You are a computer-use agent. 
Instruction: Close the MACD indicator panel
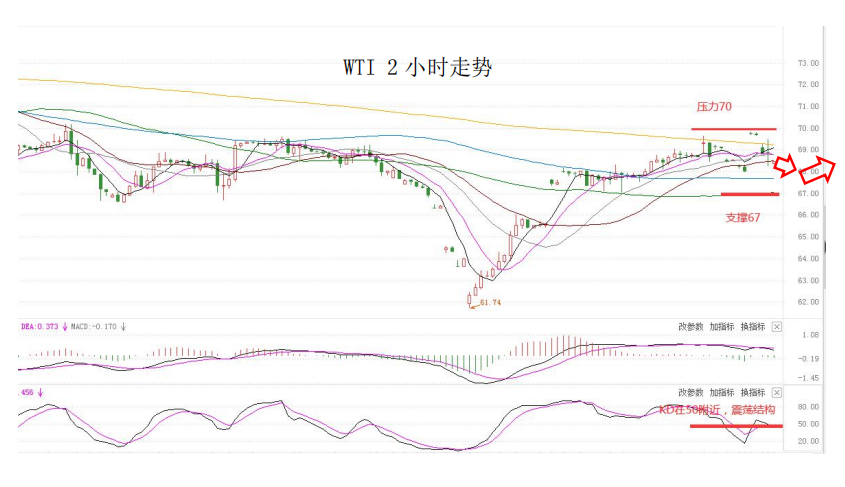777,326
